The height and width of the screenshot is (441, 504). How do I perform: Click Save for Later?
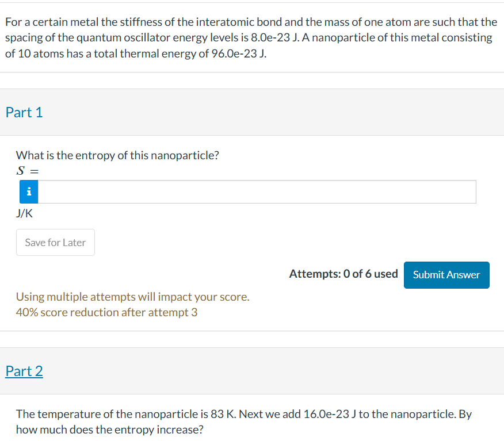[55, 242]
